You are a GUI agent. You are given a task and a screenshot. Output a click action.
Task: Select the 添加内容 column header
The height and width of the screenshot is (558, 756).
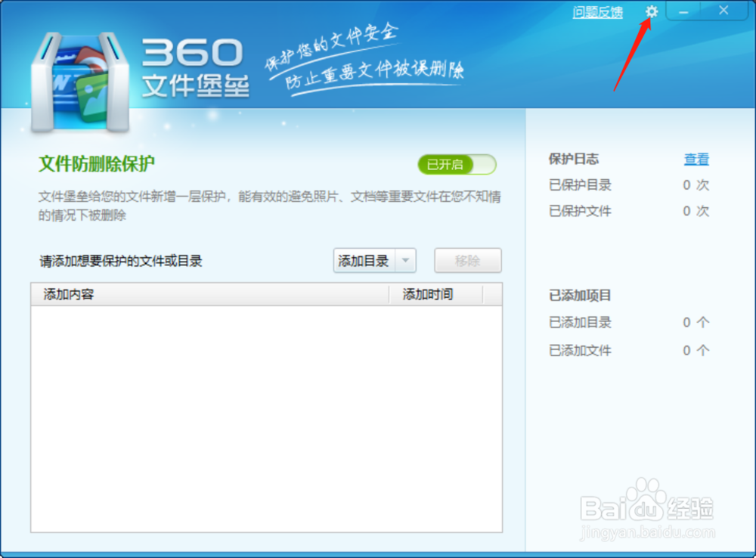coord(209,294)
